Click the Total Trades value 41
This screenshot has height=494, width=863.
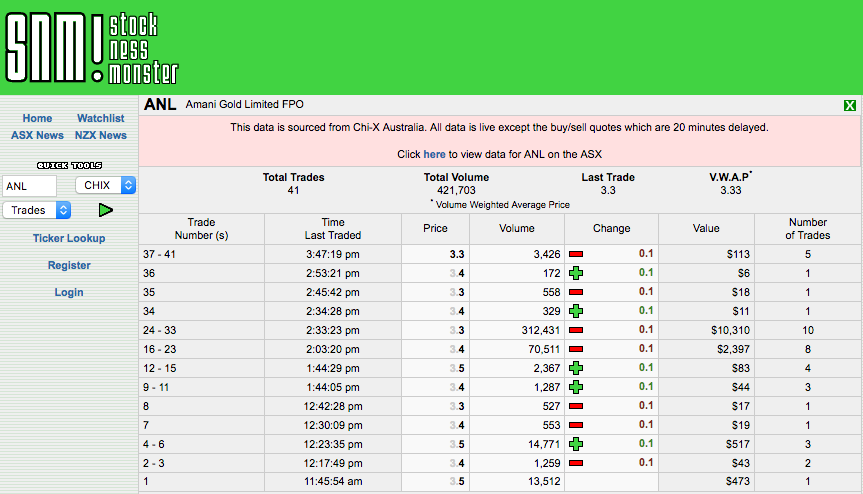pyautogui.click(x=293, y=190)
